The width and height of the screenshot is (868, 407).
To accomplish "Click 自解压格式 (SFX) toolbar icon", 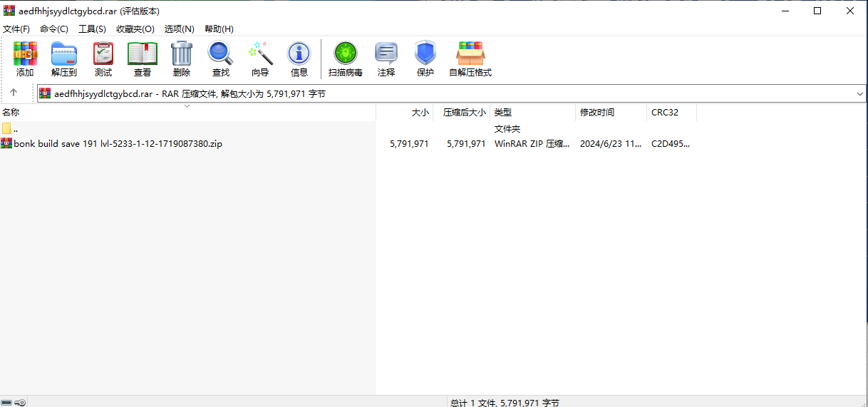I will (470, 53).
